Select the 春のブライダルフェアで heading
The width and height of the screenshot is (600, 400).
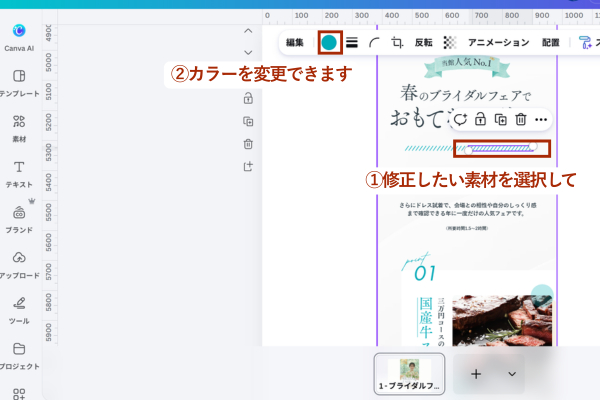click(x=466, y=94)
